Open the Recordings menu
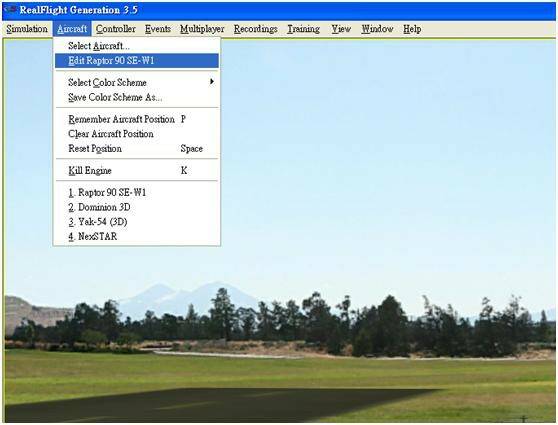558x425 pixels. click(256, 29)
